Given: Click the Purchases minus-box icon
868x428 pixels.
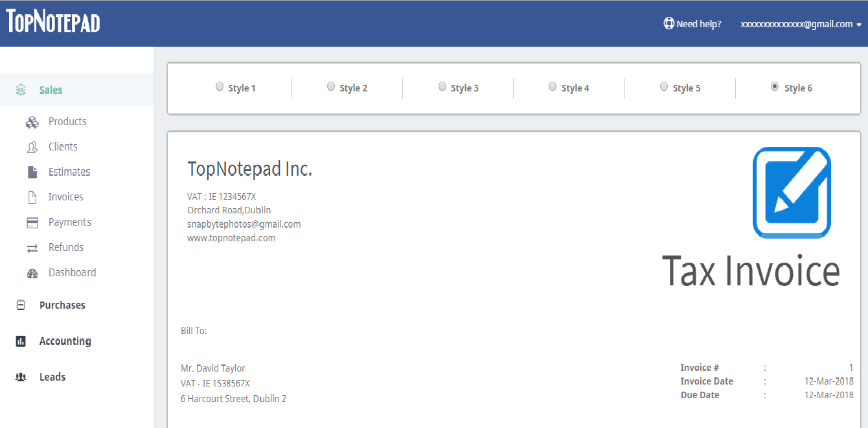Looking at the screenshot, I should pyautogui.click(x=21, y=305).
